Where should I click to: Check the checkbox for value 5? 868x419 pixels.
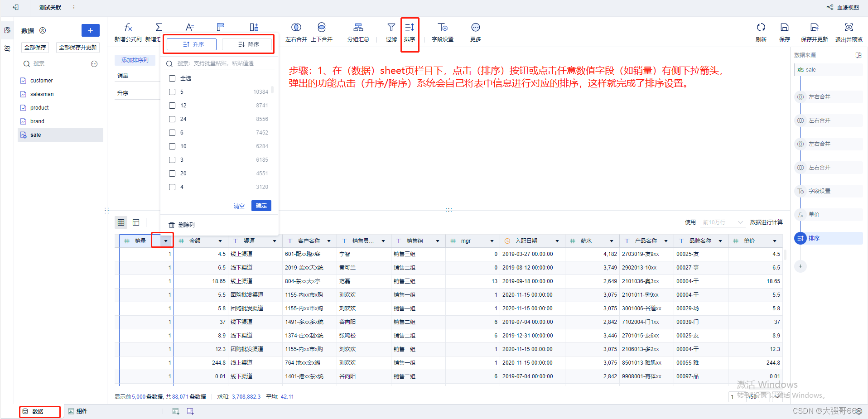coord(172,92)
